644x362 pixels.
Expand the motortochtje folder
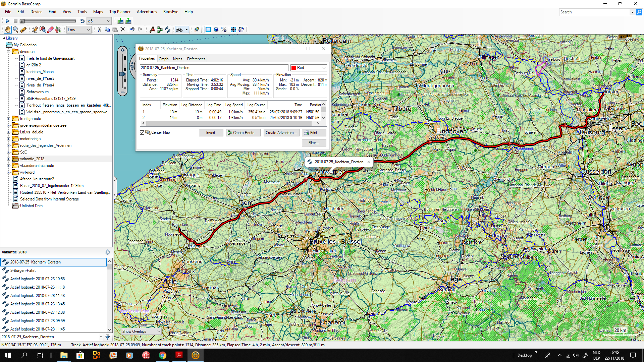[x=9, y=139]
